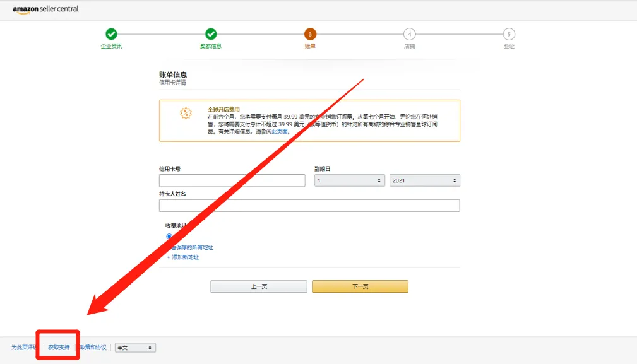Open the expiration year 2021 dropdown

pos(424,180)
